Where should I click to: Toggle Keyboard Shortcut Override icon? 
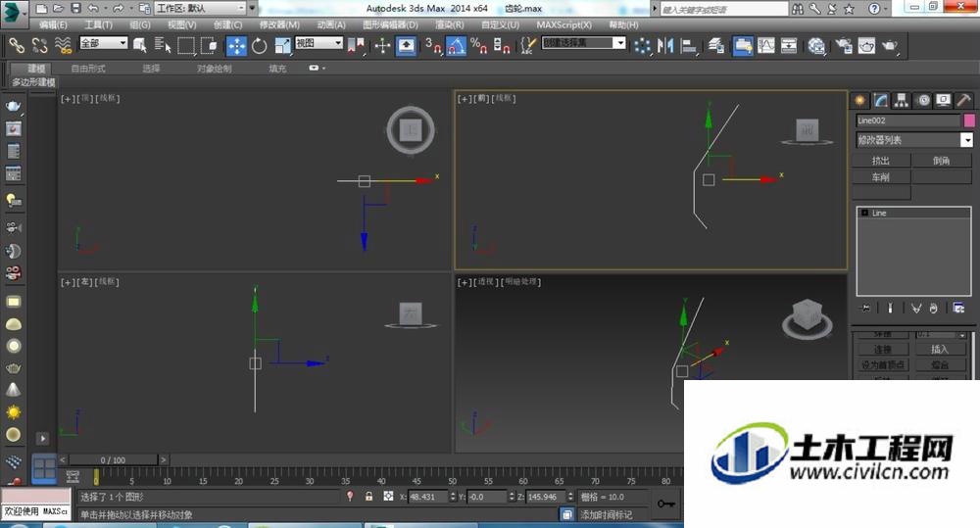407,46
